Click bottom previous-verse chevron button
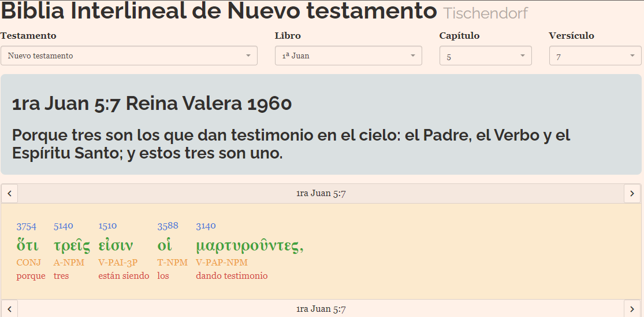The width and height of the screenshot is (644, 317). coord(9,309)
